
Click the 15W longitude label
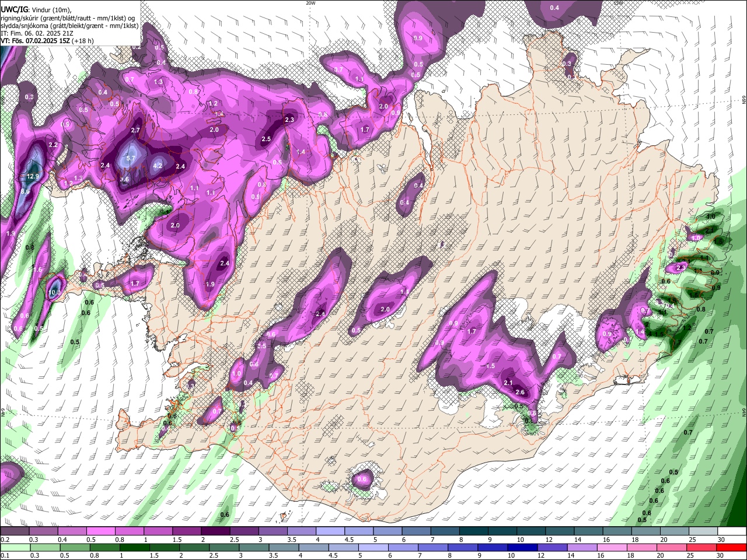click(618, 3)
